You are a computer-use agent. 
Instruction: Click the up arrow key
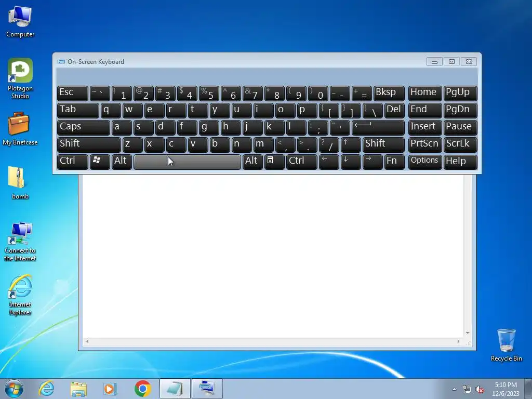351,145
